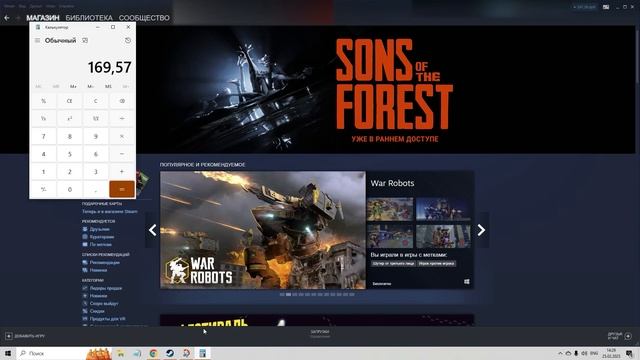The width and height of the screenshot is (640, 360).
Task: Click the decimal comma key in Calculator
Action: tap(96, 189)
